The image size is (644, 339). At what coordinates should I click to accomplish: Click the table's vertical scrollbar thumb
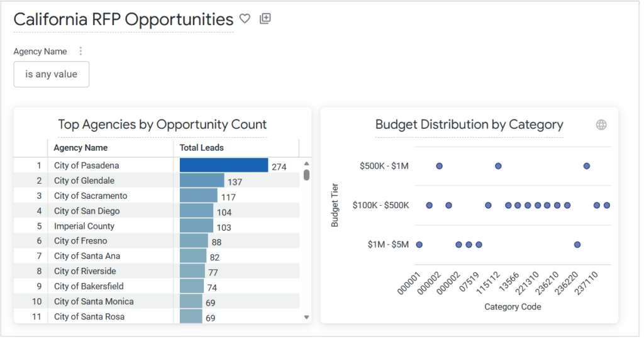coord(306,174)
